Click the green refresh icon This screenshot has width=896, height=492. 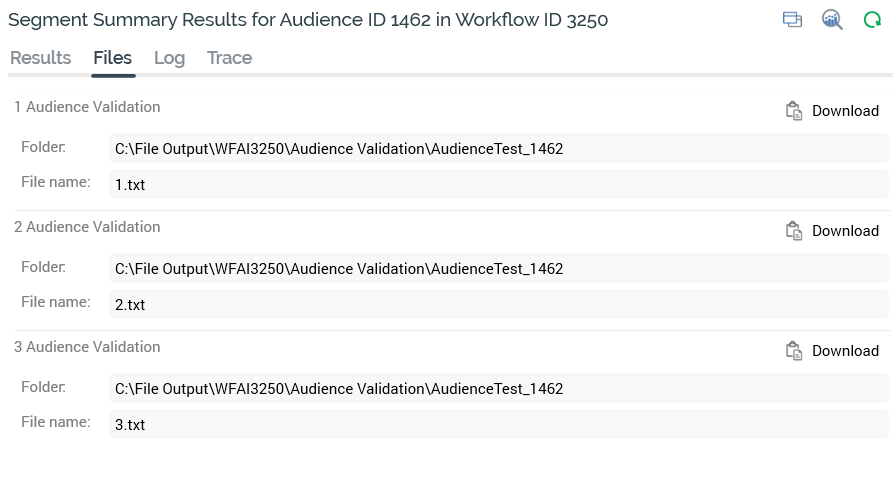[x=872, y=20]
